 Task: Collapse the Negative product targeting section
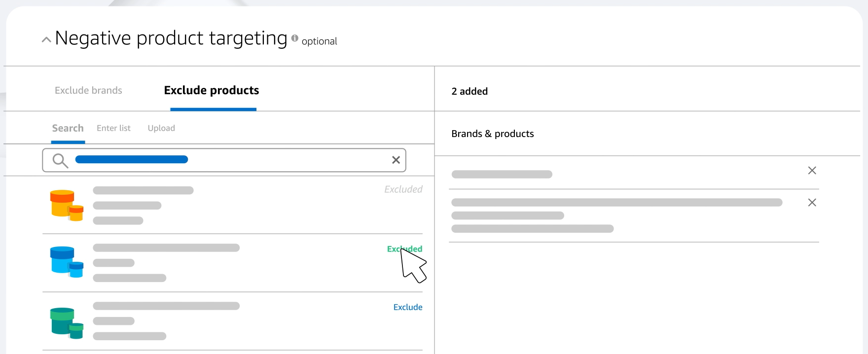click(46, 39)
